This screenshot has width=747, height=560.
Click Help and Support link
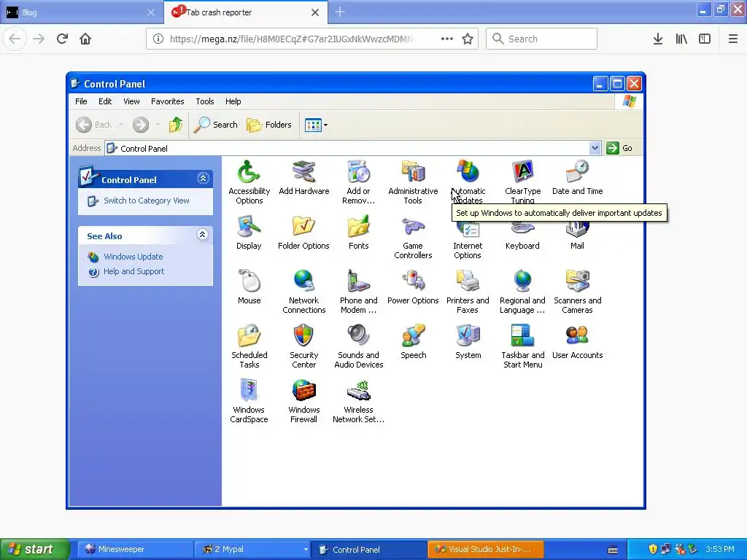pos(134,271)
